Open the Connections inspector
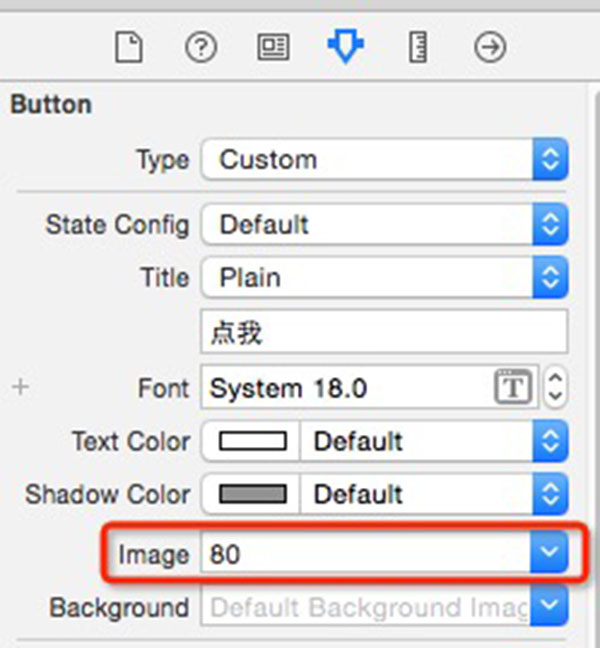The width and height of the screenshot is (600, 648). click(490, 47)
